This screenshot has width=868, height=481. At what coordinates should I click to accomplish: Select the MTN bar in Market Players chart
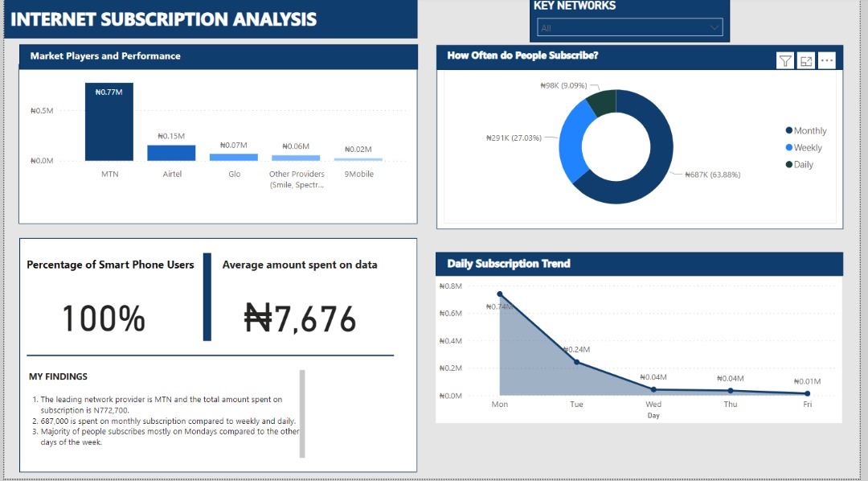(109, 121)
